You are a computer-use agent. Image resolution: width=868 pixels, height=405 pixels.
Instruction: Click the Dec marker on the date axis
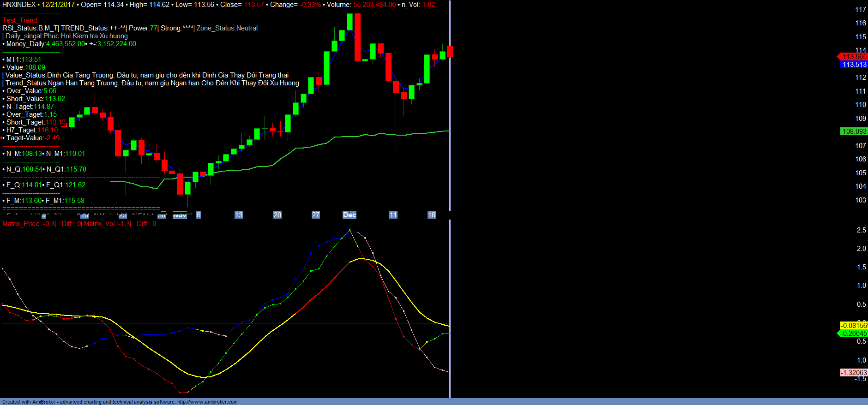click(x=350, y=215)
